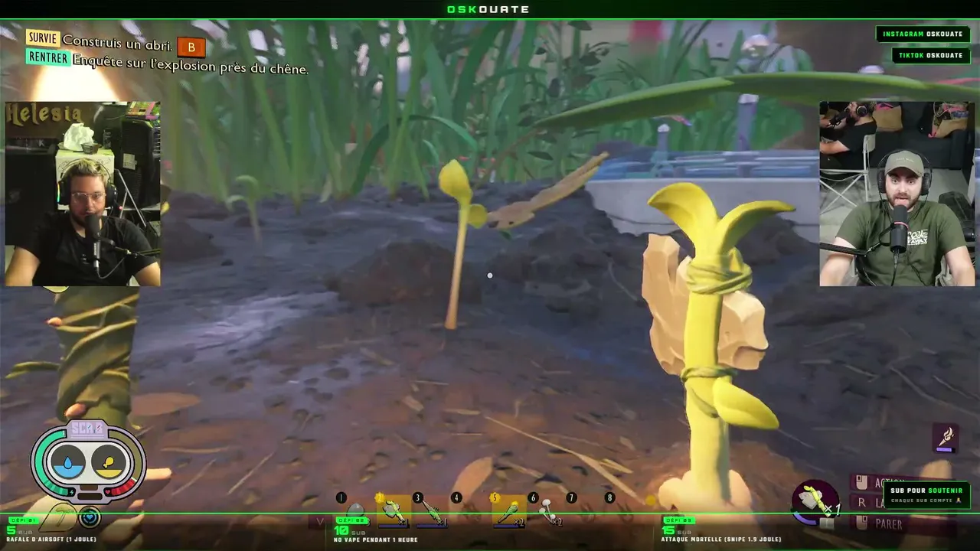Click the mouse icon beside ACTION
This screenshot has width=980, height=551.
click(x=861, y=483)
